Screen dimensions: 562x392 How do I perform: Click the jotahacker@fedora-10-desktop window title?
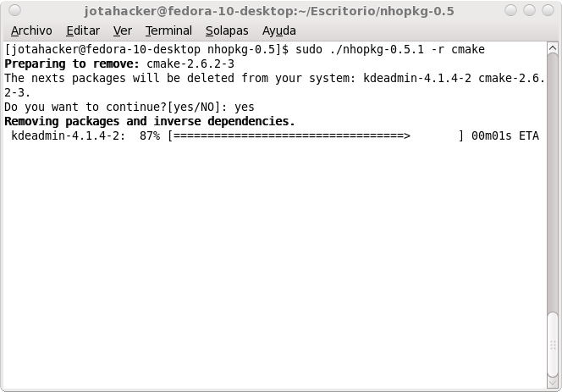269,11
